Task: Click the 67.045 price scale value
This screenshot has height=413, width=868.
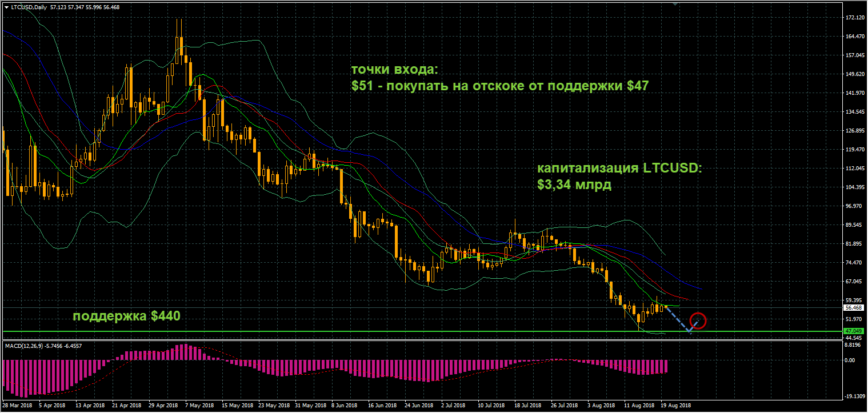Action: [854, 282]
